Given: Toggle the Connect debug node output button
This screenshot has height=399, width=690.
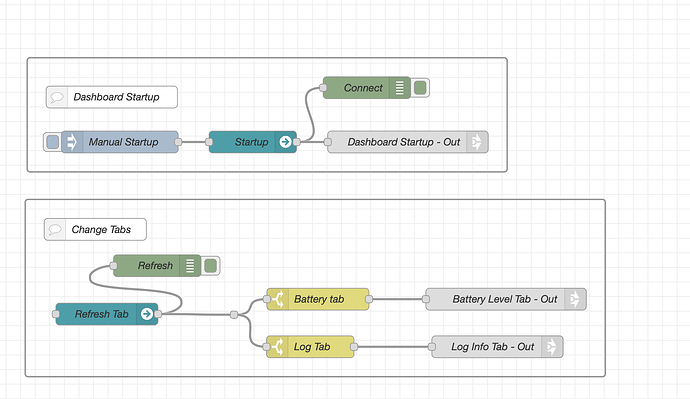Looking at the screenshot, I should [420, 88].
